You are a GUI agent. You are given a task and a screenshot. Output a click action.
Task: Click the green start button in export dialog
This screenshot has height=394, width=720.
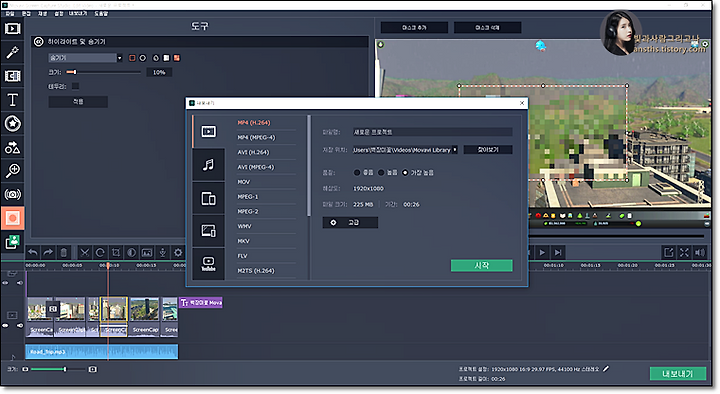pos(482,265)
